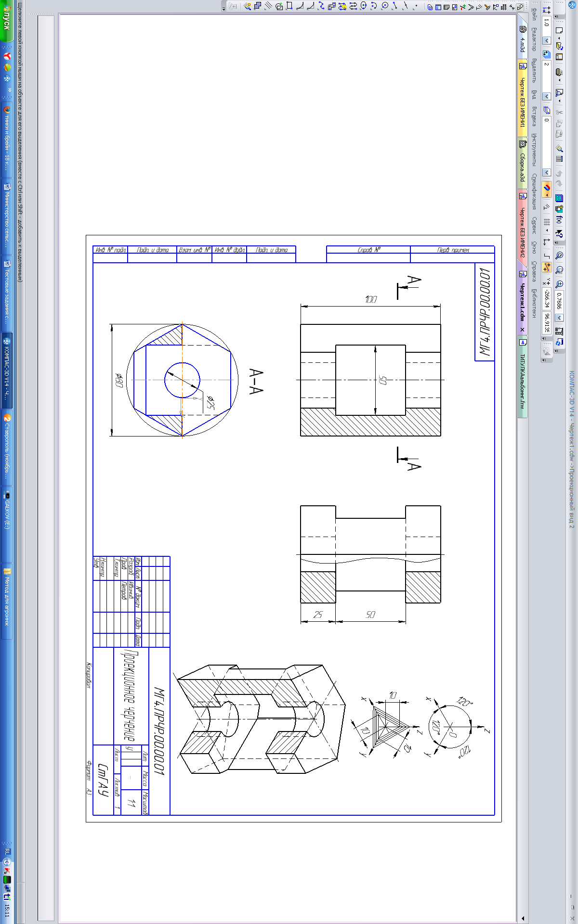Select the Circle tool
The width and height of the screenshot is (578, 924).
(x=385, y=6)
